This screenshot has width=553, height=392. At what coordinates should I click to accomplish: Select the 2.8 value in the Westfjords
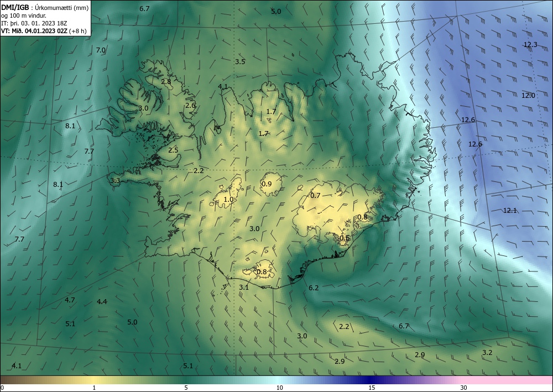tap(166, 81)
